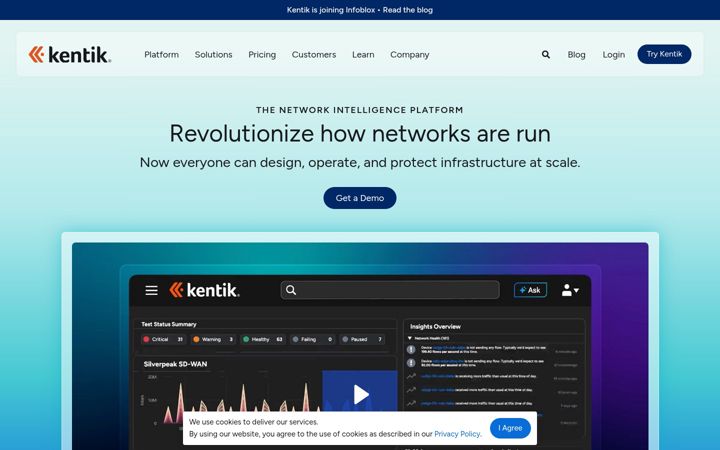720x450 pixels.
Task: Click the Test Status Summary heading
Action: pyautogui.click(x=169, y=324)
